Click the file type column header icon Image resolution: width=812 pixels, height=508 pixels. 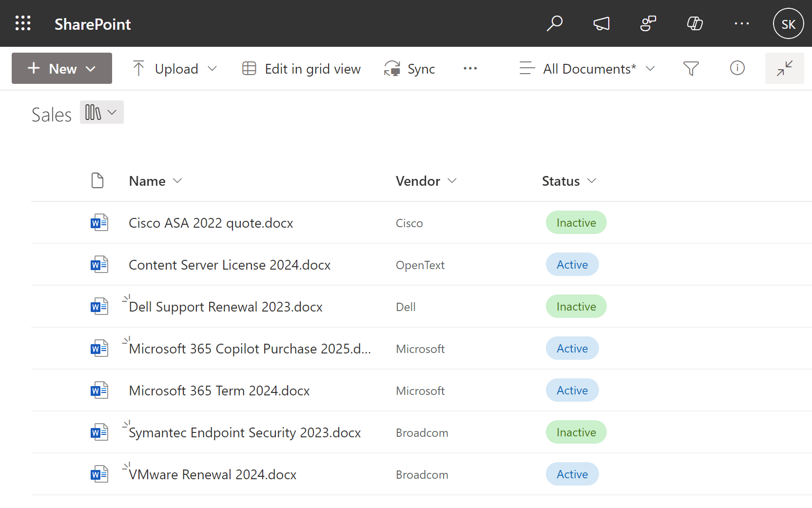pyautogui.click(x=97, y=180)
